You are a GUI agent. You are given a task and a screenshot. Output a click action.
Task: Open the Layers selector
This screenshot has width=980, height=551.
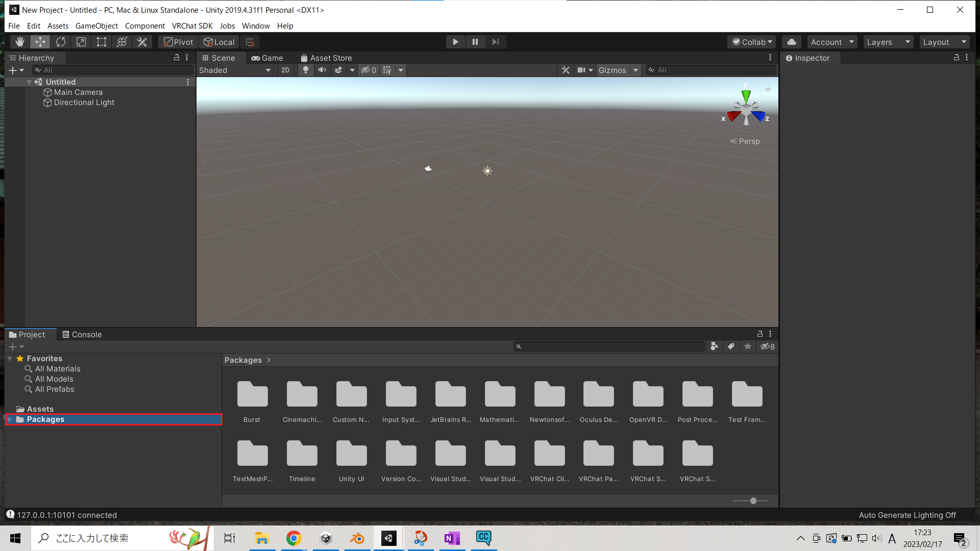[x=888, y=42]
